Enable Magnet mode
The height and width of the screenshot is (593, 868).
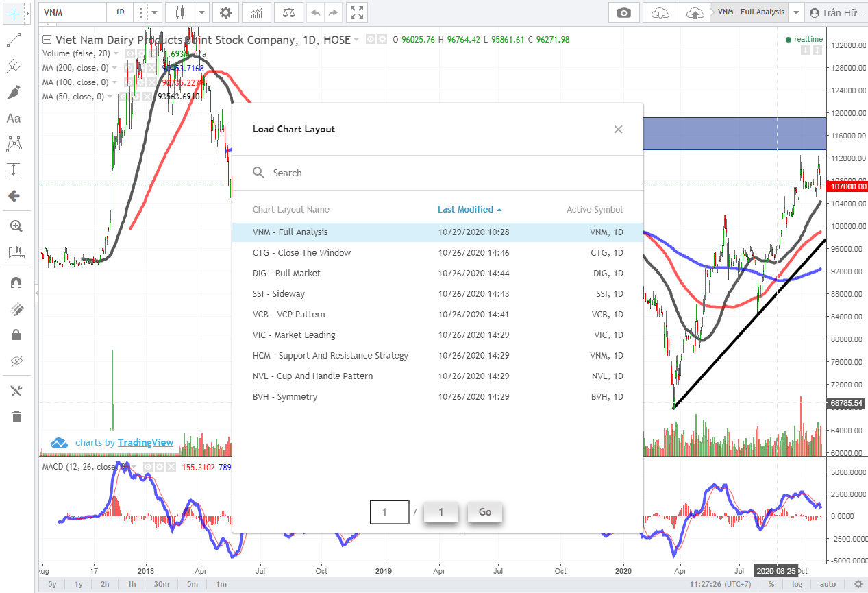point(15,281)
